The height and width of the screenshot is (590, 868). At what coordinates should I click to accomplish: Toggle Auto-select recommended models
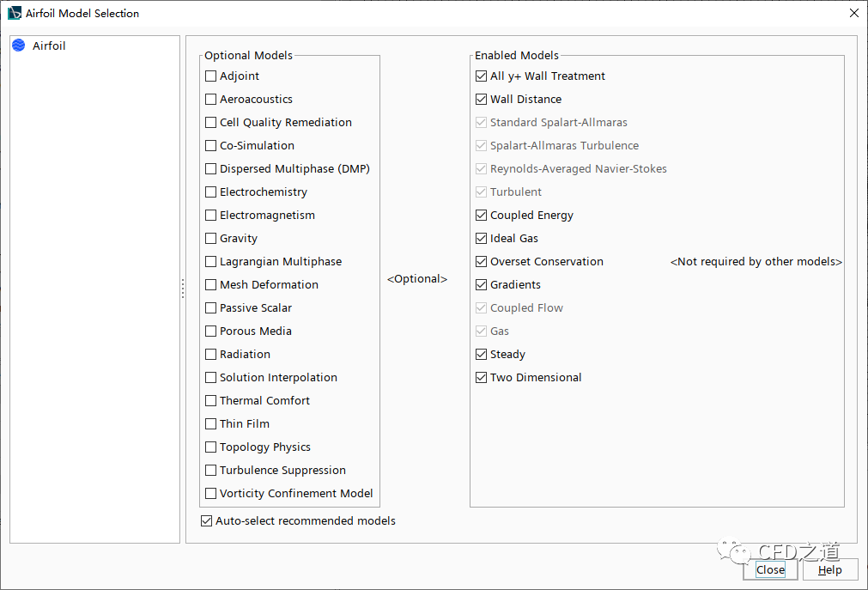[x=206, y=520]
